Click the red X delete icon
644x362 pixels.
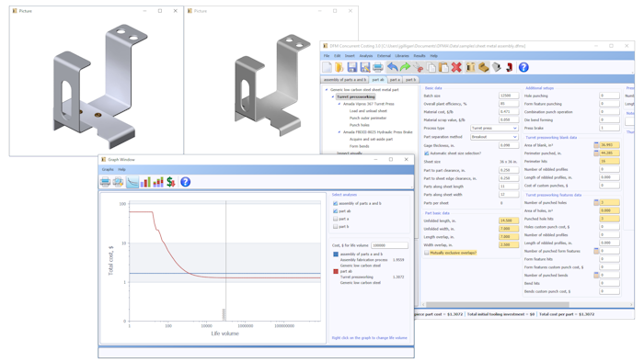pyautogui.click(x=456, y=67)
